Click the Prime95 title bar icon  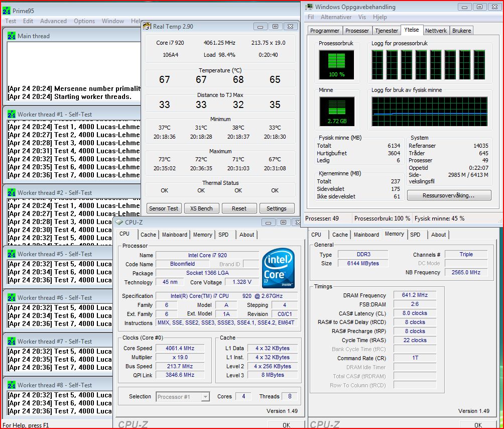(6, 11)
